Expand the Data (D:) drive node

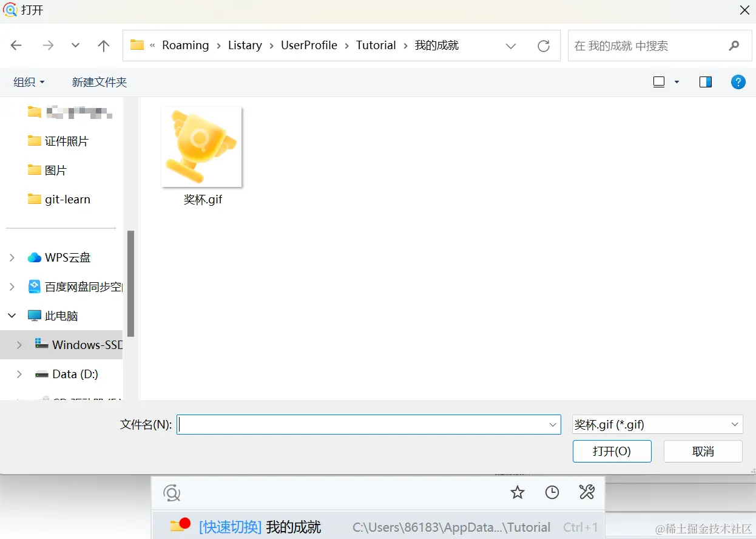(x=19, y=374)
